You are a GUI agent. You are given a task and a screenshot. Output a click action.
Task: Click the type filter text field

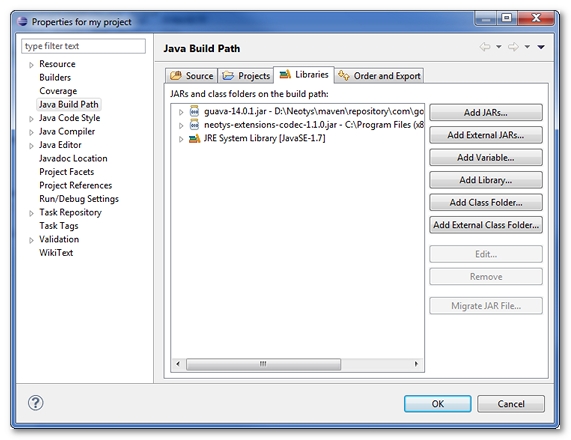(83, 46)
